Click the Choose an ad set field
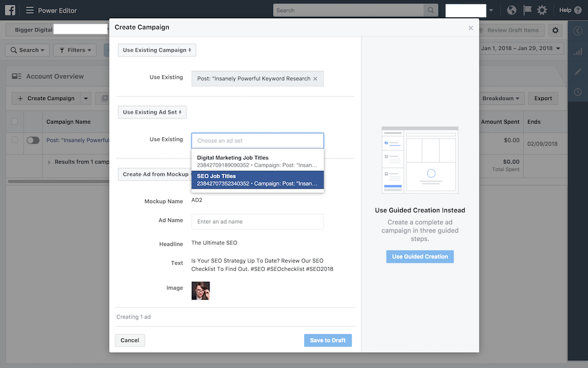Viewport: 588px width, 368px height. point(258,141)
